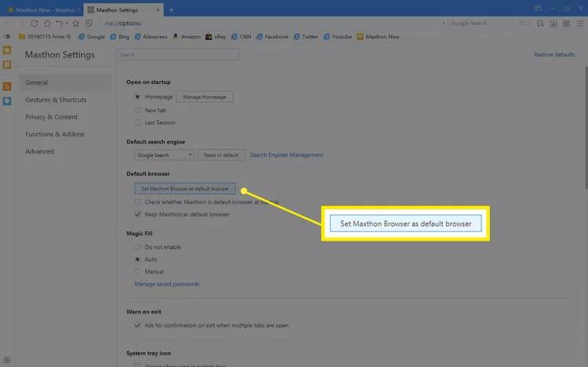Click the Manage Homepage button
Screen dimensions: 588x367
(204, 96)
